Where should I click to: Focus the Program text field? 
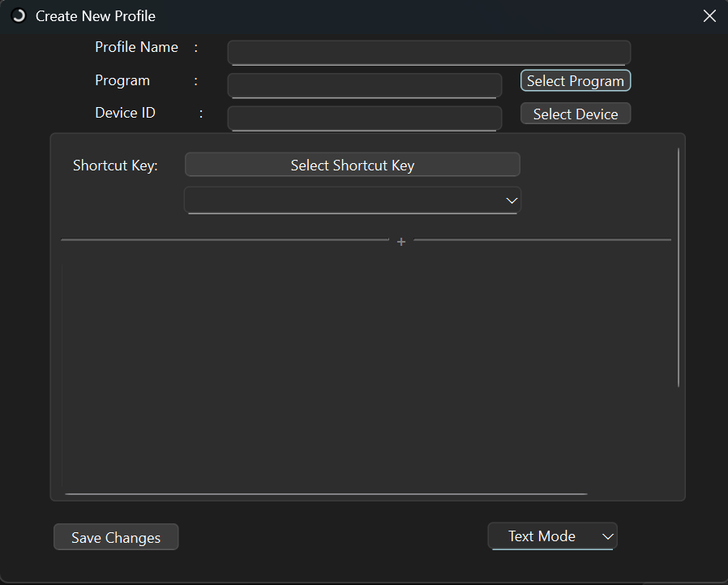365,85
